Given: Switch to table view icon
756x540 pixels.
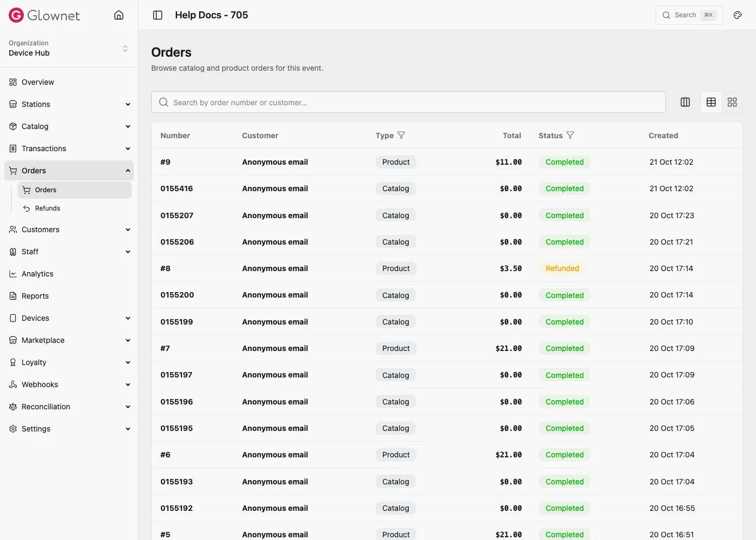Looking at the screenshot, I should pyautogui.click(x=711, y=102).
